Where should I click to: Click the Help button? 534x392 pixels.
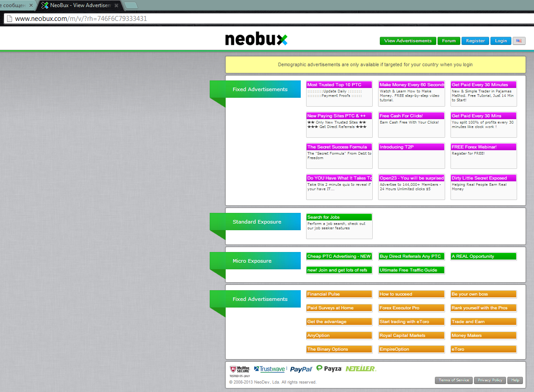pos(515,380)
